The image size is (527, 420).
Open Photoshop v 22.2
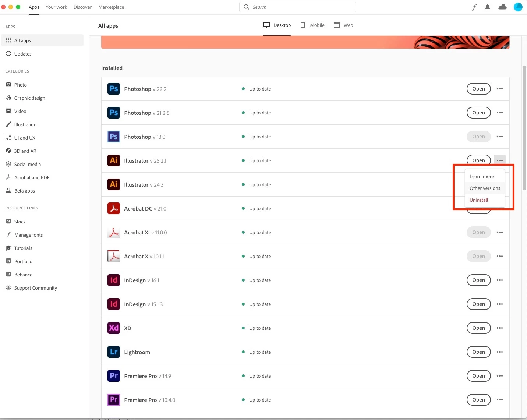coord(478,89)
